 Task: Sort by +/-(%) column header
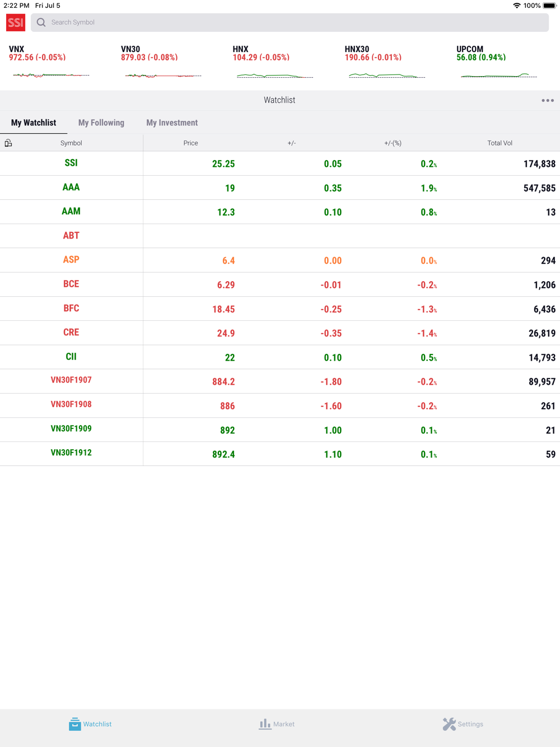coord(393,143)
